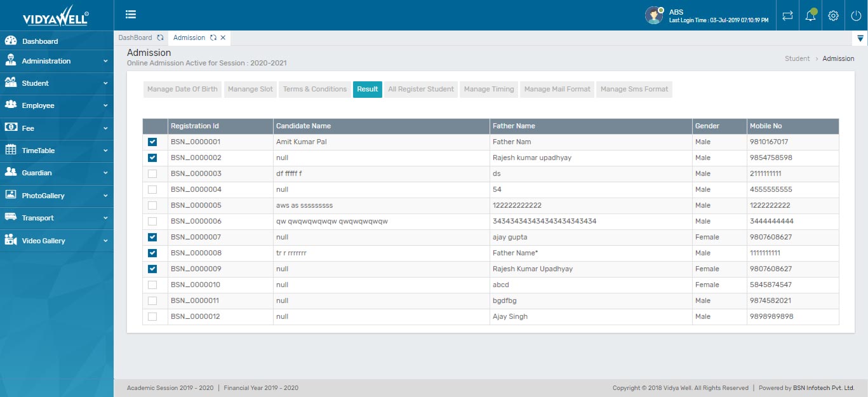This screenshot has height=397, width=868.
Task: Click the hamburger menu icon
Action: pos(131,15)
